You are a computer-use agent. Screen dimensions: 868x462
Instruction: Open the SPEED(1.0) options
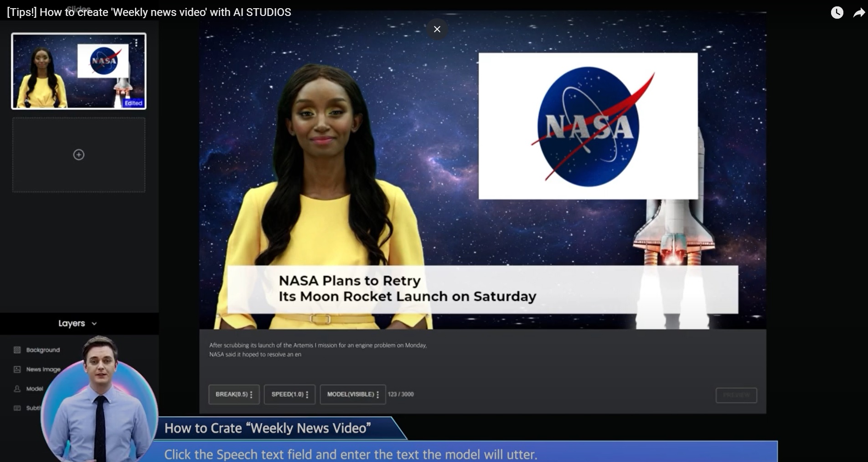tap(290, 395)
